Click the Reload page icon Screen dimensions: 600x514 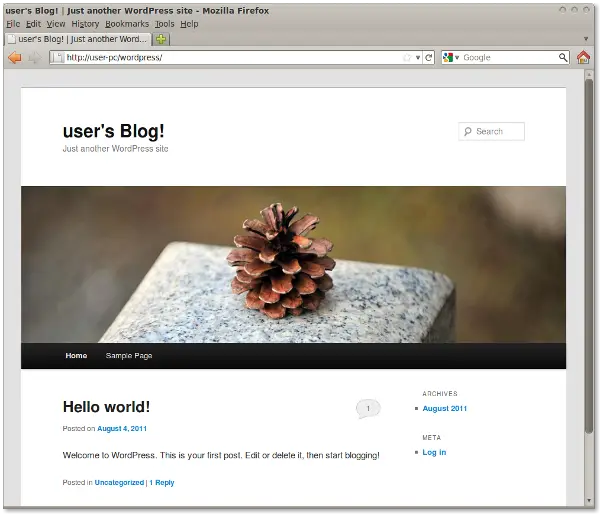(x=429, y=57)
